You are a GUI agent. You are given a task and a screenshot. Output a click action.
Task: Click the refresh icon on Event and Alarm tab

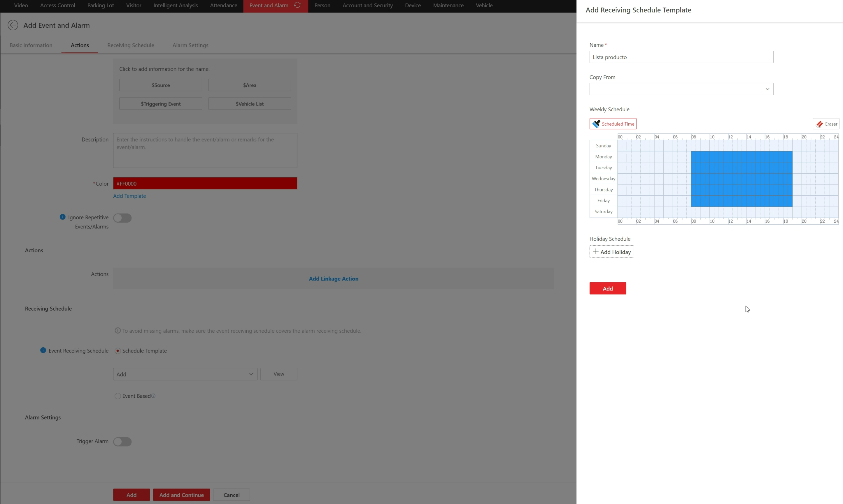pos(297,5)
